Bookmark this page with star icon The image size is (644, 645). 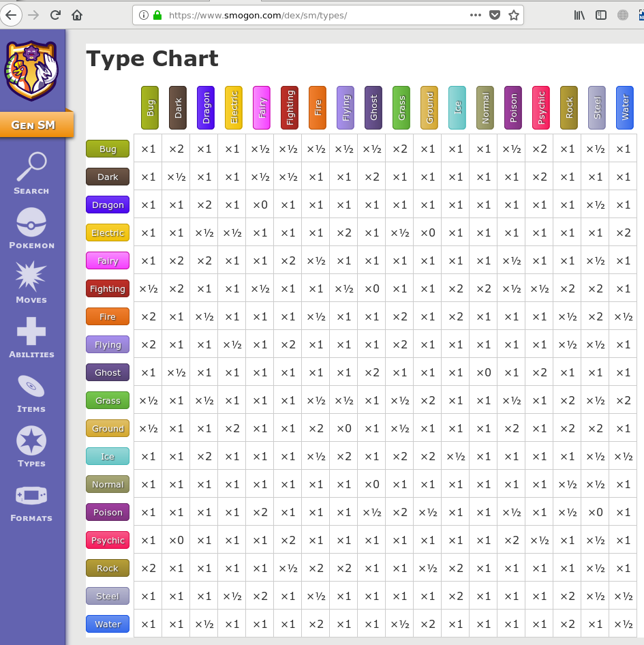click(514, 15)
